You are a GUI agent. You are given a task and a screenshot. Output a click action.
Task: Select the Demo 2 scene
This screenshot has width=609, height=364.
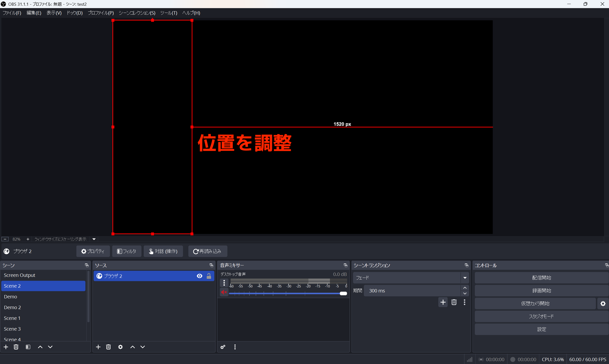(43, 308)
